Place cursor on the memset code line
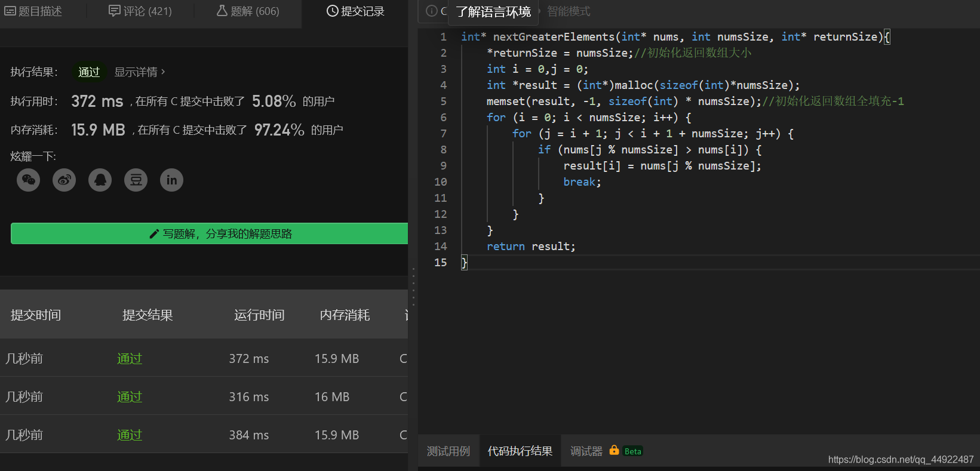980x471 pixels. coord(695,101)
